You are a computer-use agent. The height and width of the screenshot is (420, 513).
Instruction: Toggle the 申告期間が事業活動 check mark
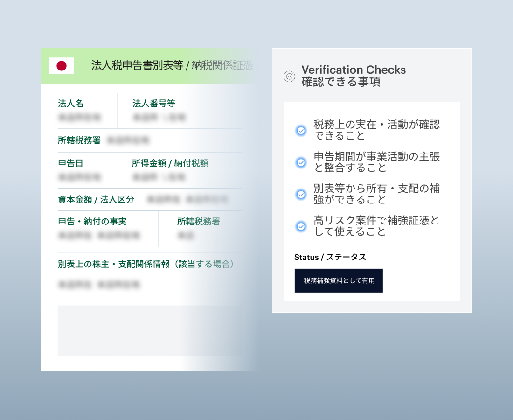pos(301,162)
